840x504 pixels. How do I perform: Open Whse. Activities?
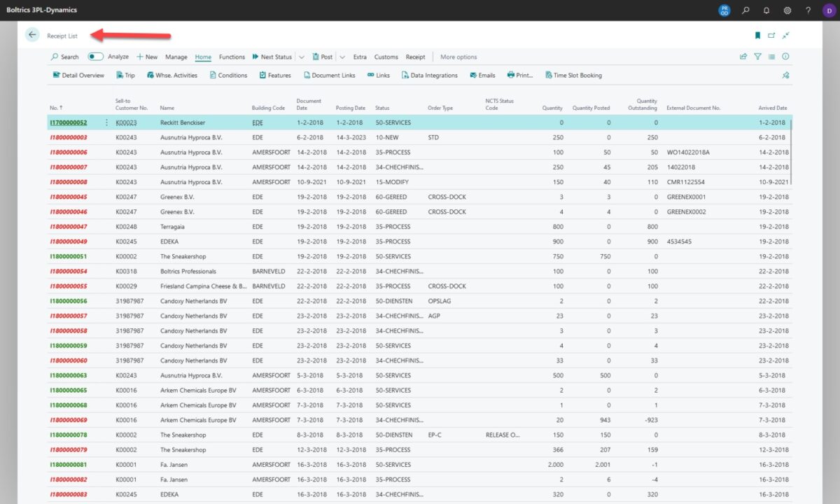(171, 76)
